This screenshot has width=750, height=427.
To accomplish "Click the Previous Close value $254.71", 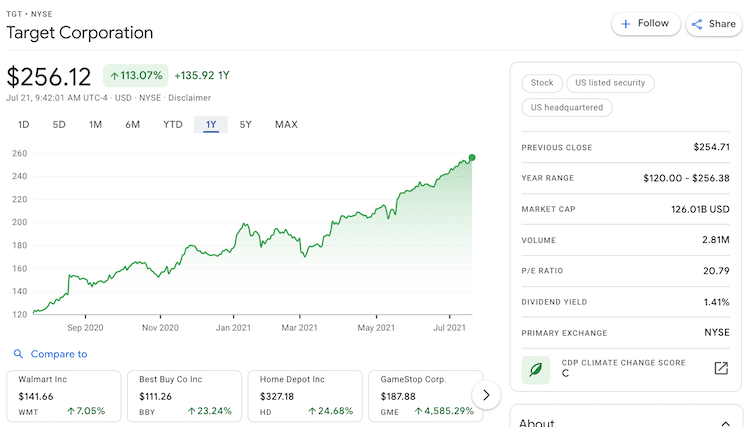I will click(x=711, y=147).
